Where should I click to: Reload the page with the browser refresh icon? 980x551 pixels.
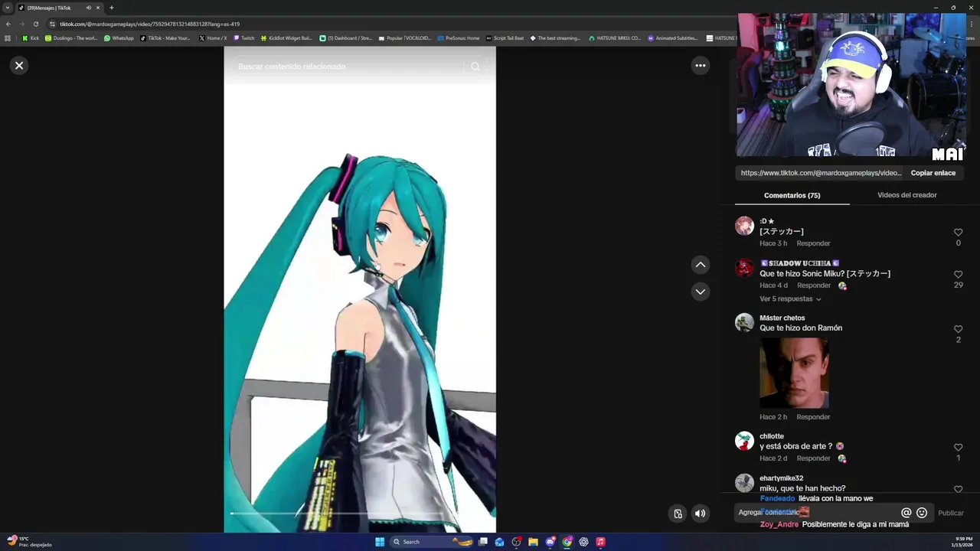pos(35,24)
